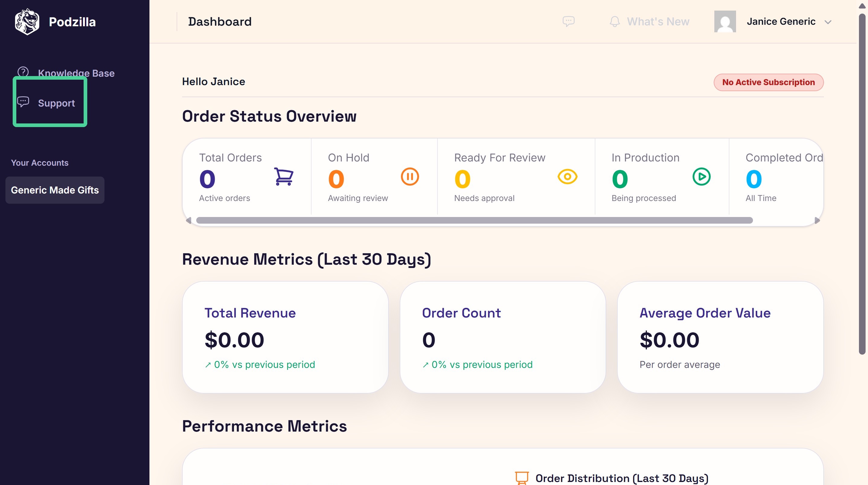The image size is (868, 485).
Task: Click the user avatar thumbnail
Action: point(725,21)
